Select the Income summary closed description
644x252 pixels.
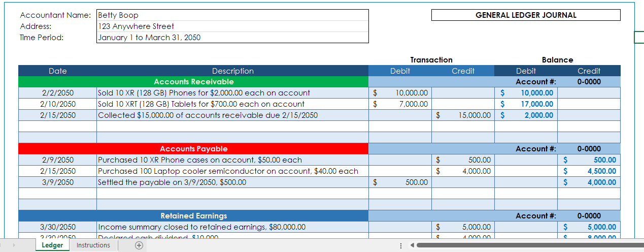tap(232, 227)
